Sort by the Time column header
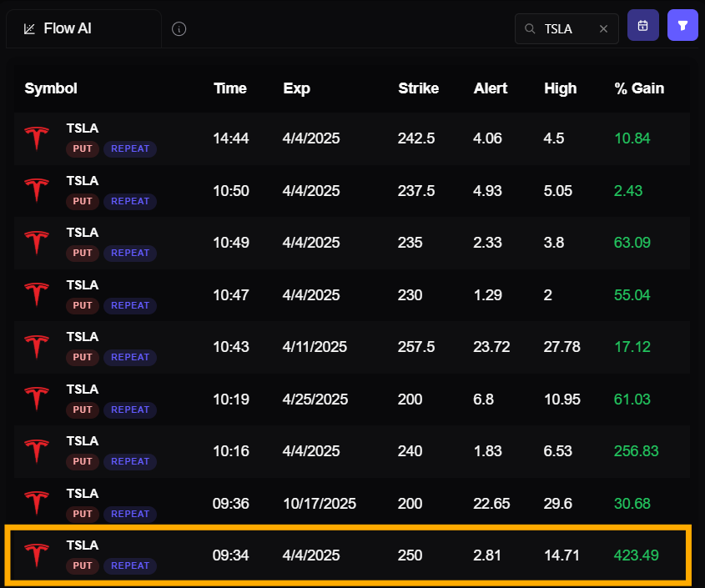Screen dimensions: 705x588 coord(230,88)
